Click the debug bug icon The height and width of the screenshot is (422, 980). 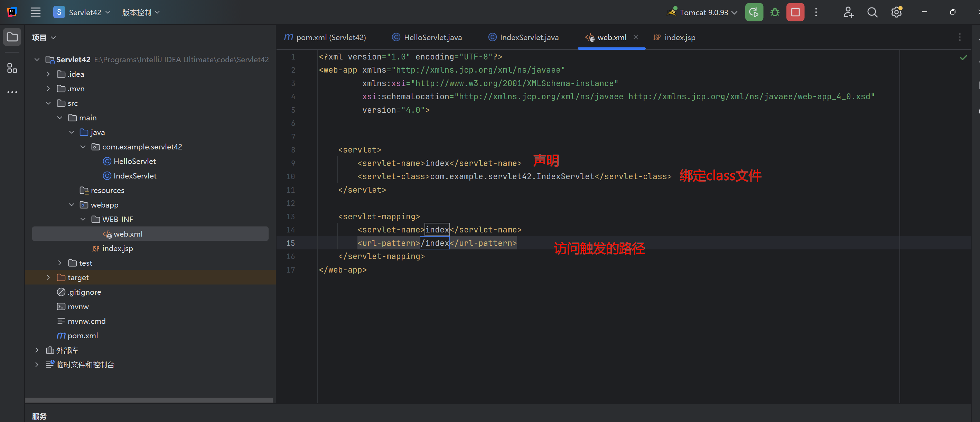[775, 12]
